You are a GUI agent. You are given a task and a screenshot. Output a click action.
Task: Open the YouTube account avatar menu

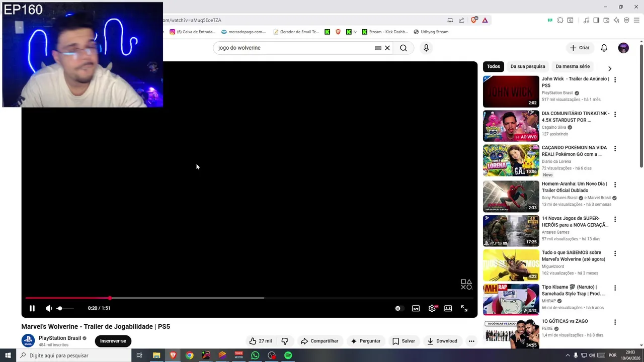tap(623, 48)
